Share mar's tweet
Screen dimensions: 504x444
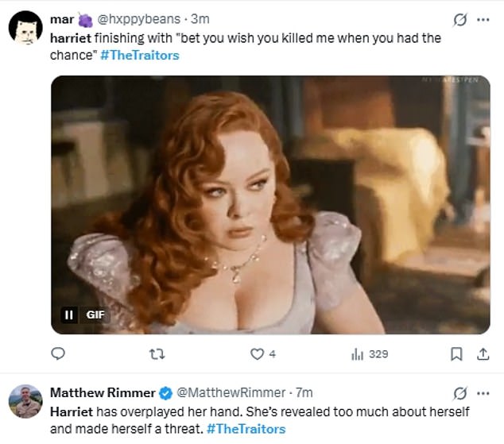tap(482, 353)
